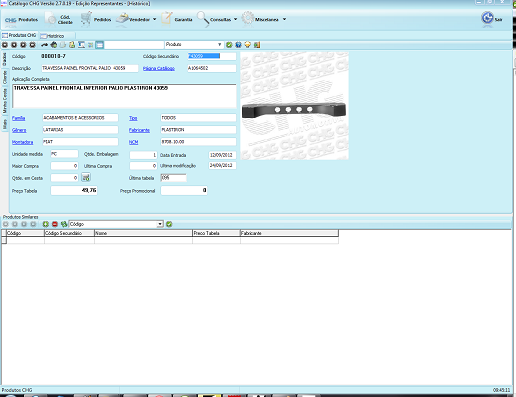The height and width of the screenshot is (397, 516).
Task: Click the Garantia toolbar icon
Action: click(x=167, y=19)
